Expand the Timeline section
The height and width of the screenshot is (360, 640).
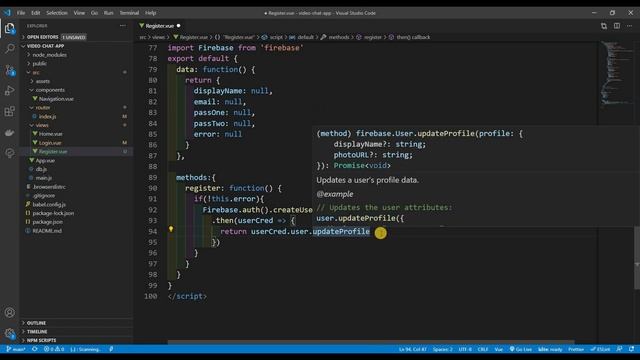click(76, 332)
